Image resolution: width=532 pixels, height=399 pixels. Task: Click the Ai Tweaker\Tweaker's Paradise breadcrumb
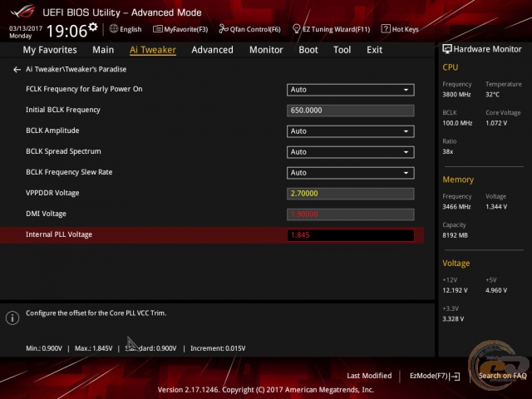pyautogui.click(x=76, y=69)
